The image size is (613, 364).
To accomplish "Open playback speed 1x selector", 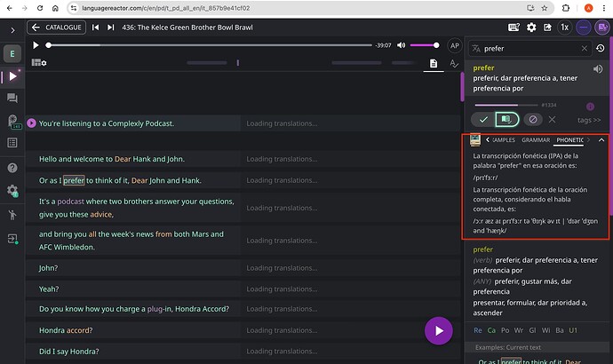I will pos(564,28).
